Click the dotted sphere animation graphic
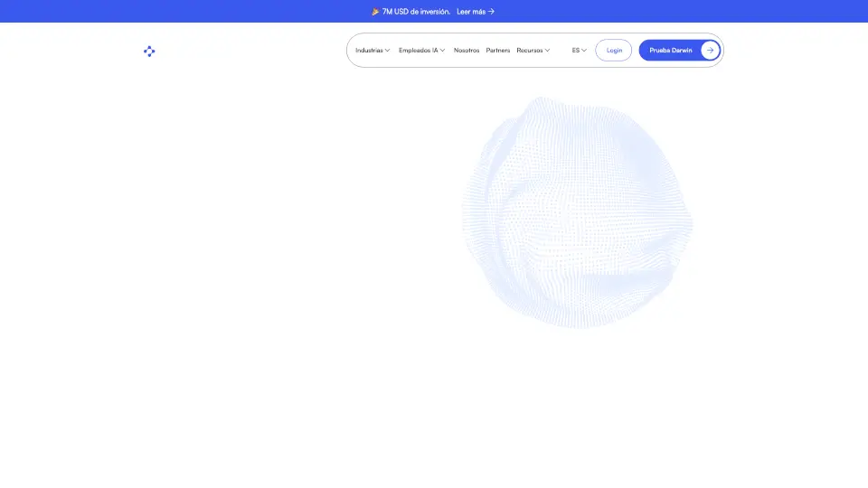The image size is (868, 488). 579,212
